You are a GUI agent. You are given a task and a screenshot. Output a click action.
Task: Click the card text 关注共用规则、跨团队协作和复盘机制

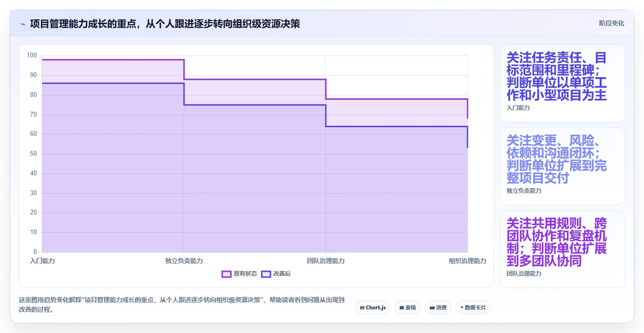click(557, 242)
